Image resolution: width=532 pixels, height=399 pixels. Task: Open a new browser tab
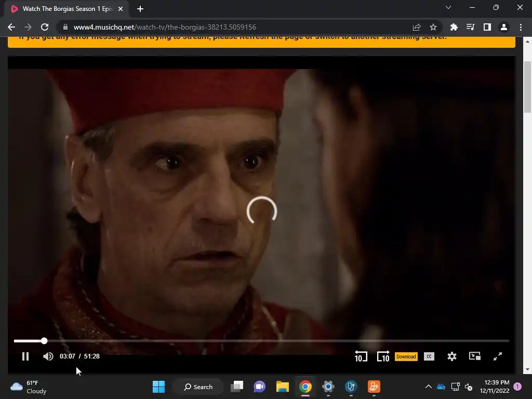tap(140, 9)
